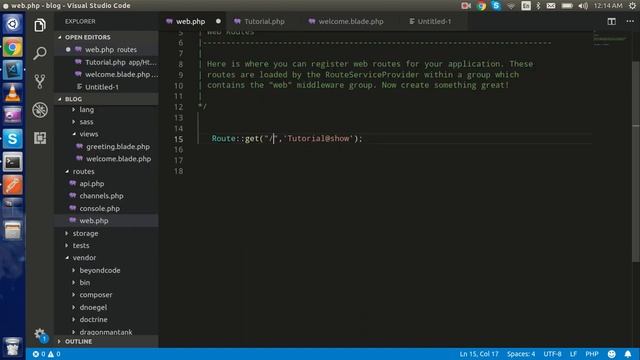Click the clock showing 12:14 AM
This screenshot has height=360, width=640.
pos(608,6)
